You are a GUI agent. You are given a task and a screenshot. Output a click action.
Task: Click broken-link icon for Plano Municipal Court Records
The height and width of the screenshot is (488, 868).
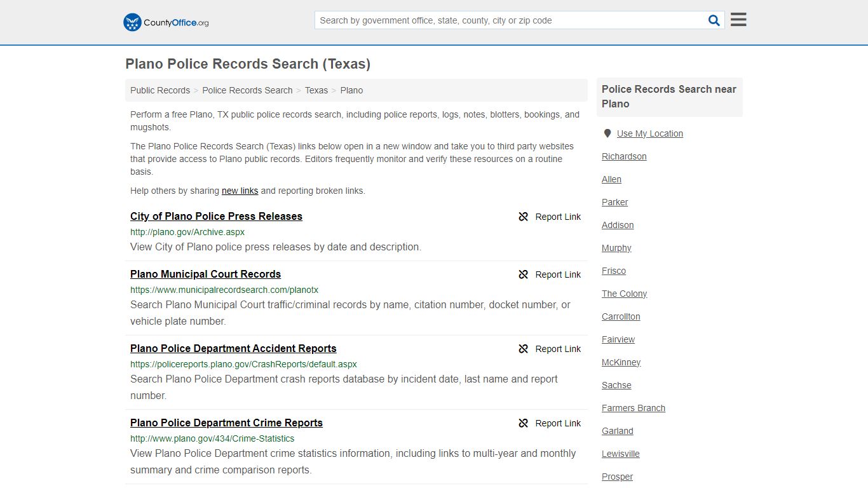pos(524,274)
